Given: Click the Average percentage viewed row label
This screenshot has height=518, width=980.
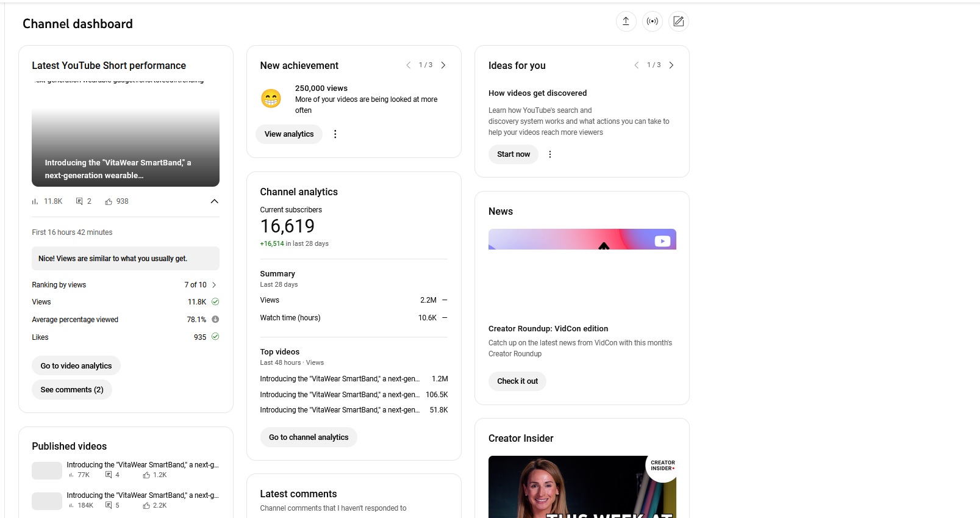Looking at the screenshot, I should pos(75,320).
